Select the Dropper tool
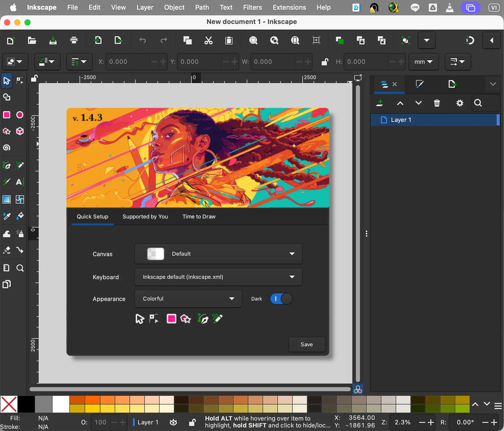The image size is (504, 431). tap(7, 216)
